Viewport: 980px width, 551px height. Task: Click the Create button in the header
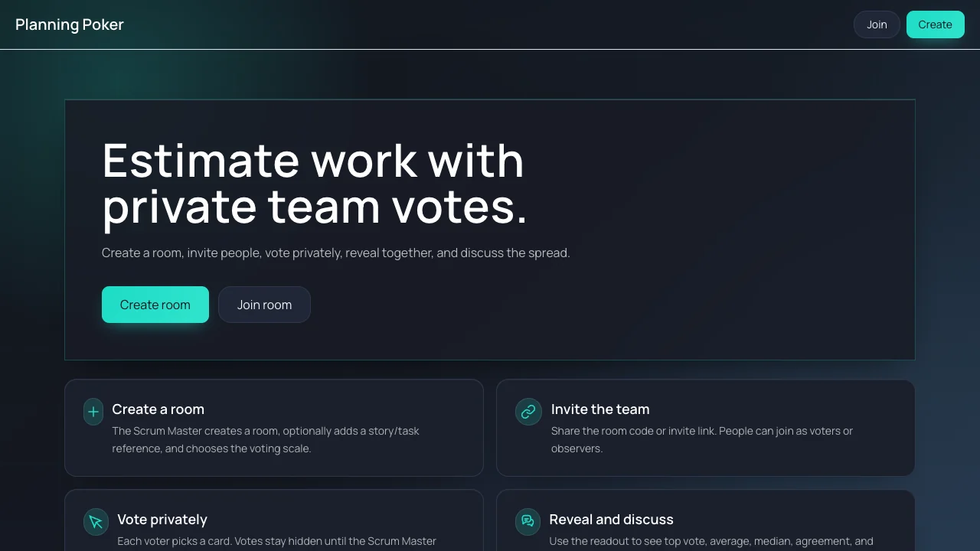tap(935, 24)
